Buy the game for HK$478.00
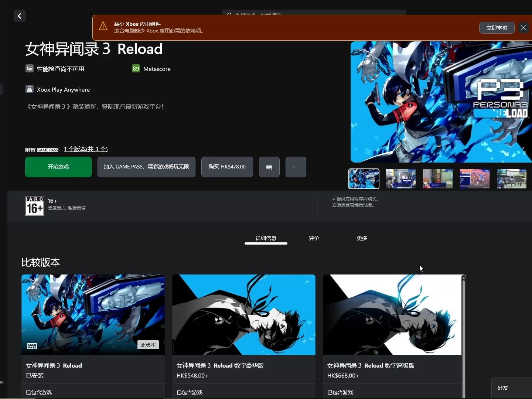 click(227, 167)
